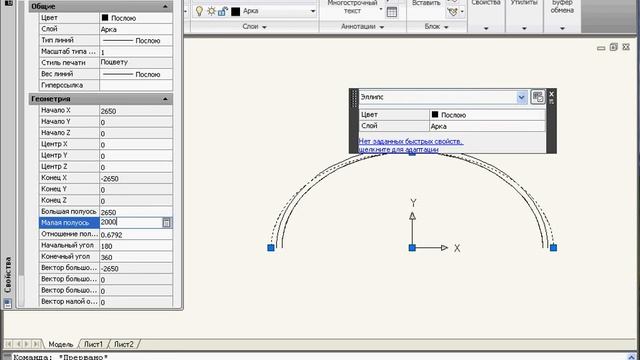Select the right endpoint grip of the ellipse

[x=553, y=248]
